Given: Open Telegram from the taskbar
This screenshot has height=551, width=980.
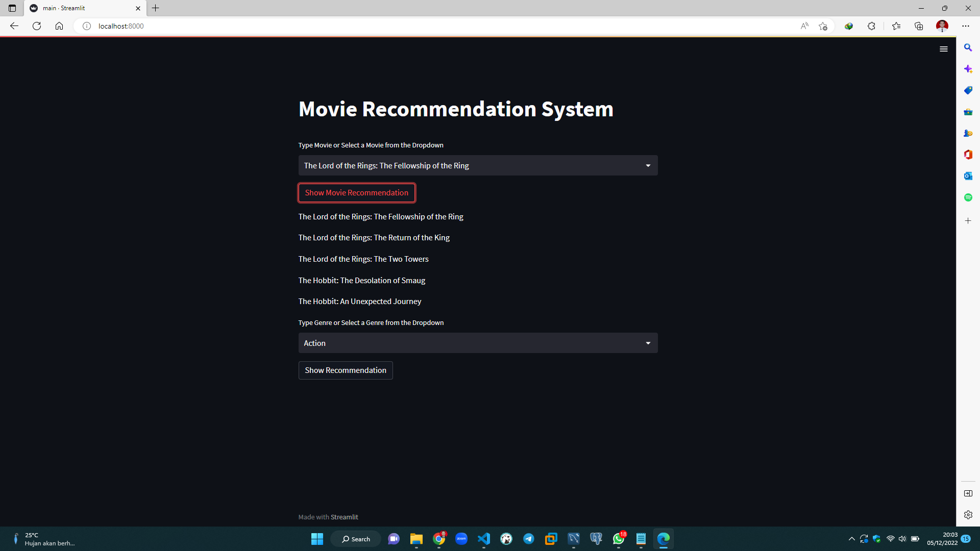Looking at the screenshot, I should tap(529, 539).
